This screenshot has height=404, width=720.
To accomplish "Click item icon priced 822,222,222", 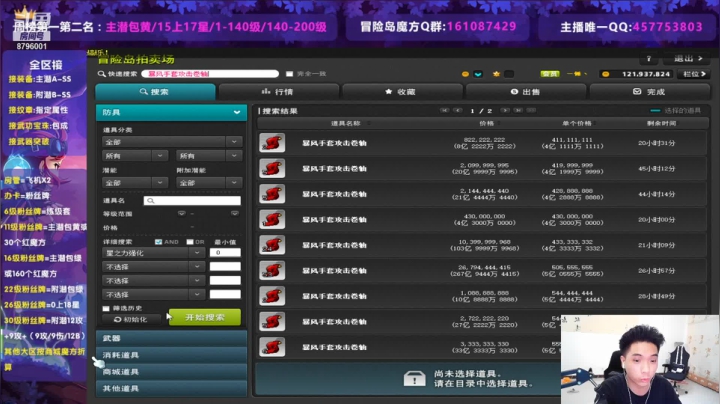I will [x=272, y=143].
